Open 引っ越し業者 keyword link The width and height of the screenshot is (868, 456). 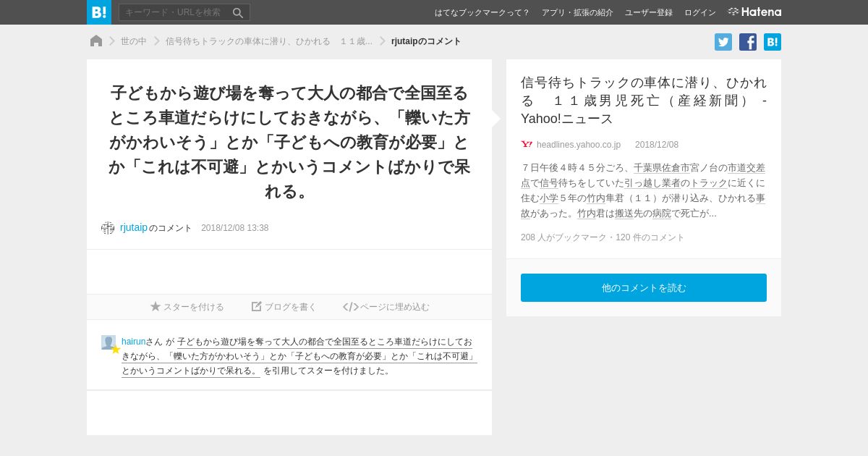652,183
